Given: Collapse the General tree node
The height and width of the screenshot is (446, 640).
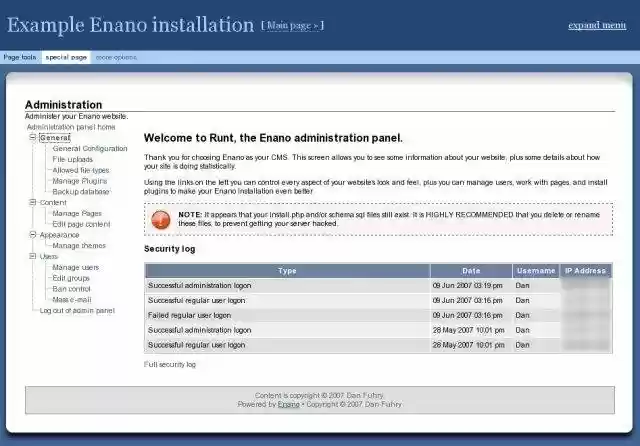Looking at the screenshot, I should [x=33, y=138].
